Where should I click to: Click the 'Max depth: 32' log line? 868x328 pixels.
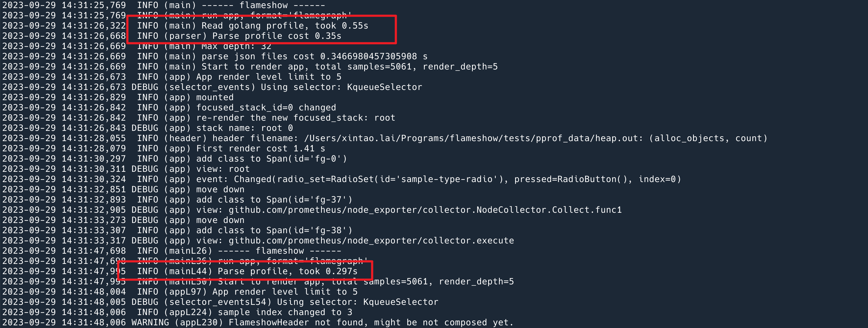coord(236,46)
